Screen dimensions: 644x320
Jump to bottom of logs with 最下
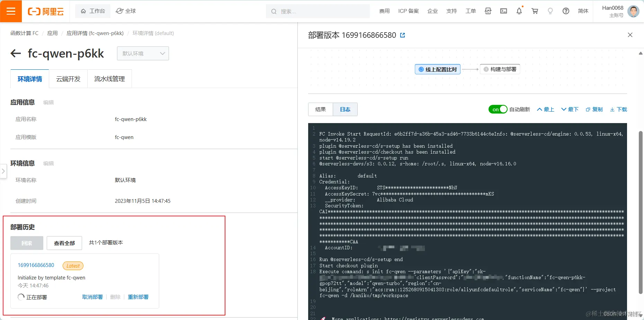(570, 109)
